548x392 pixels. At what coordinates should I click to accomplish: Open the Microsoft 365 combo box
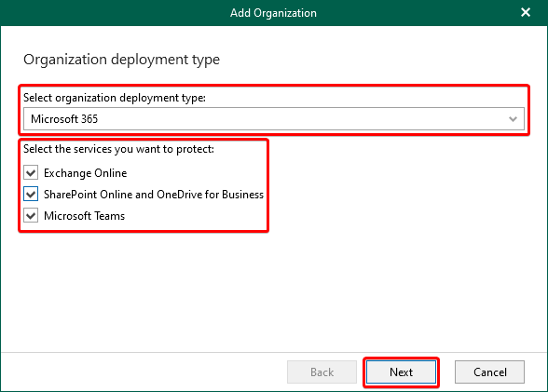(x=274, y=119)
